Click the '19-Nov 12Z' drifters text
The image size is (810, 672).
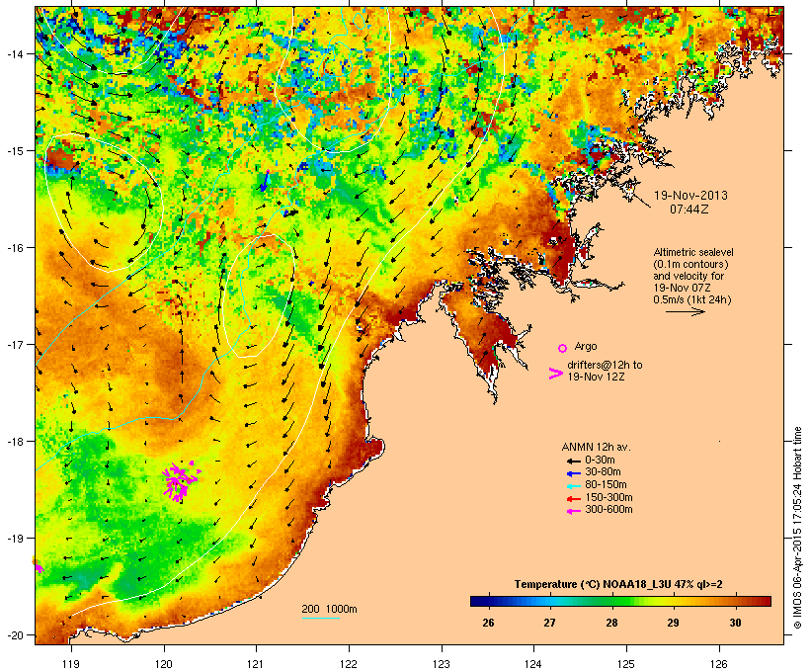point(596,377)
